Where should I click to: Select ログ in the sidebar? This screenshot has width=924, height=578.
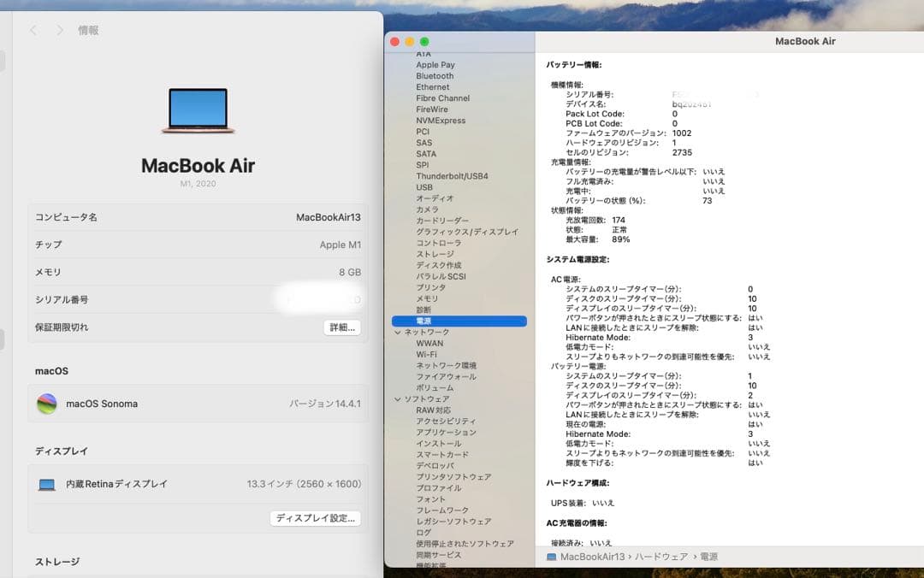[423, 533]
